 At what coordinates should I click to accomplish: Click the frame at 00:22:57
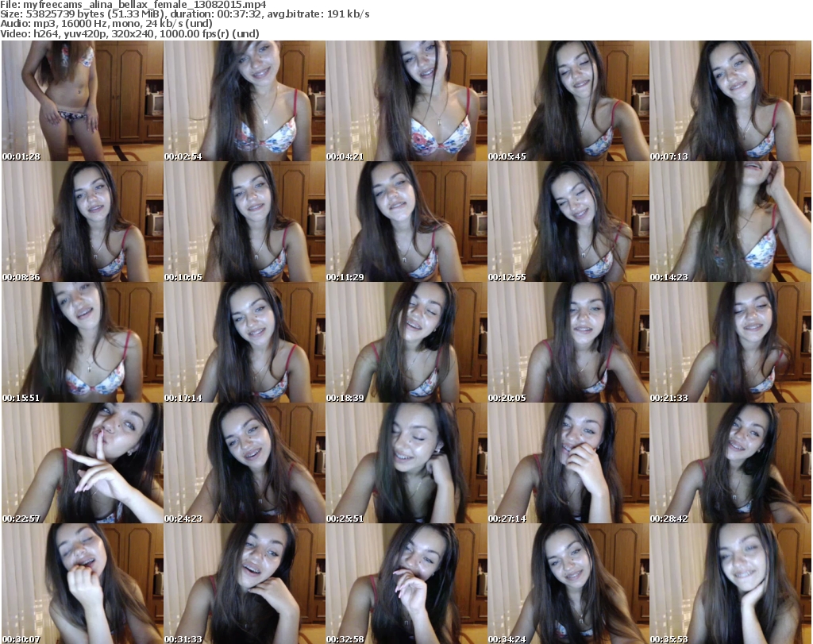coord(83,463)
